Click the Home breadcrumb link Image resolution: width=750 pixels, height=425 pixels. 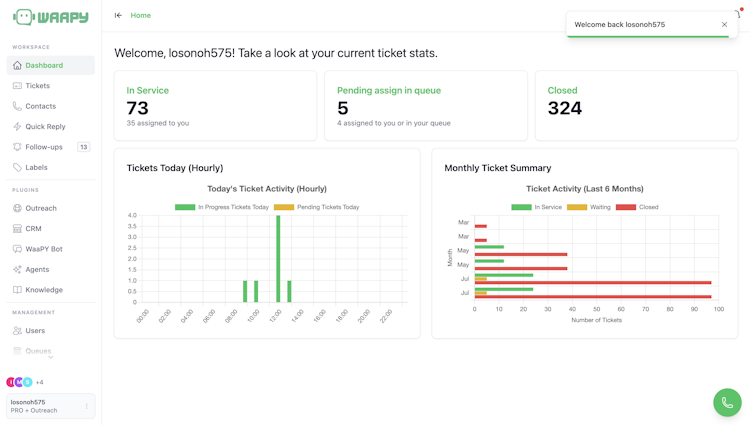point(141,15)
